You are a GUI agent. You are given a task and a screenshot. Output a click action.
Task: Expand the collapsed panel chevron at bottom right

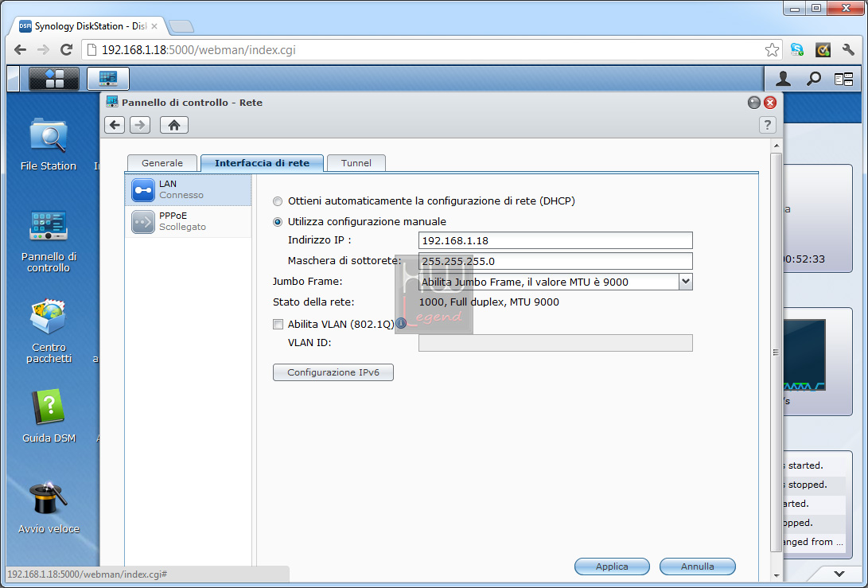(x=839, y=574)
